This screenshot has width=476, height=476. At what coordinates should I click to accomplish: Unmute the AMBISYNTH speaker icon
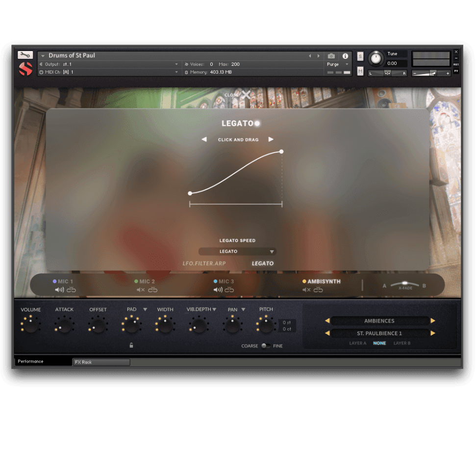pyautogui.click(x=306, y=290)
